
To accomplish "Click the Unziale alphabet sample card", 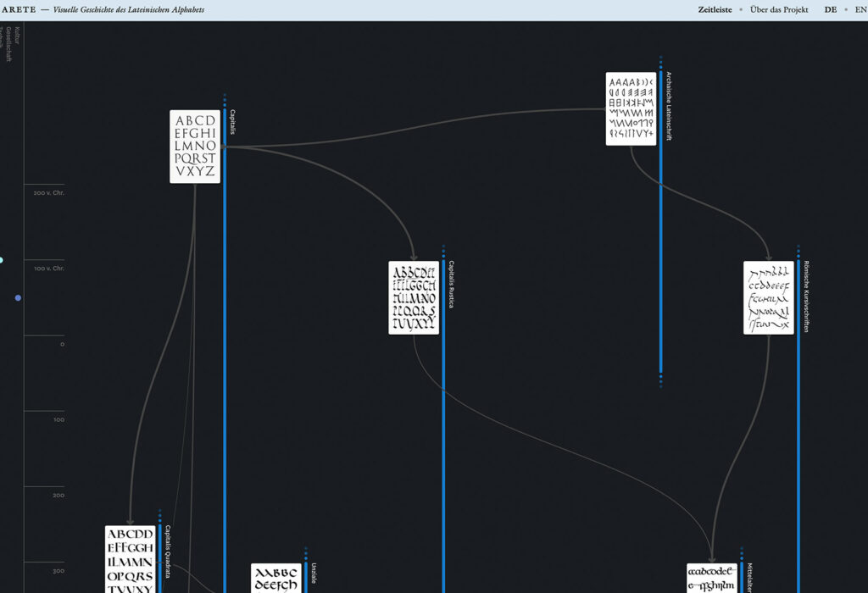I will pyautogui.click(x=276, y=580).
